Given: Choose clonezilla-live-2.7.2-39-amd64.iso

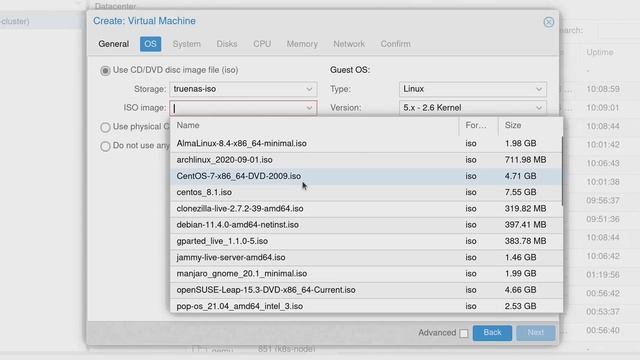Looking at the screenshot, I should point(366,209).
